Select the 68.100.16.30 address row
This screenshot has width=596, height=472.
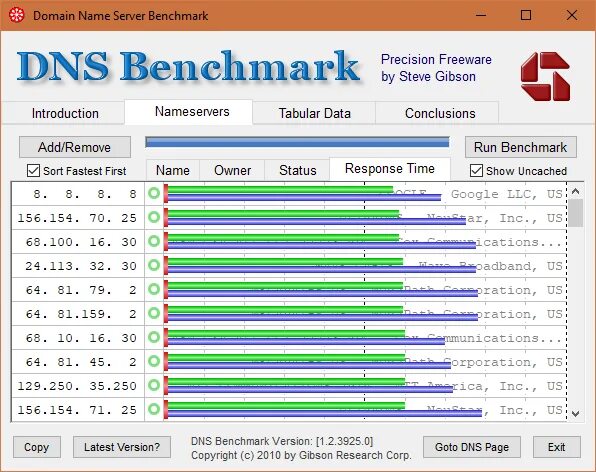(78, 242)
